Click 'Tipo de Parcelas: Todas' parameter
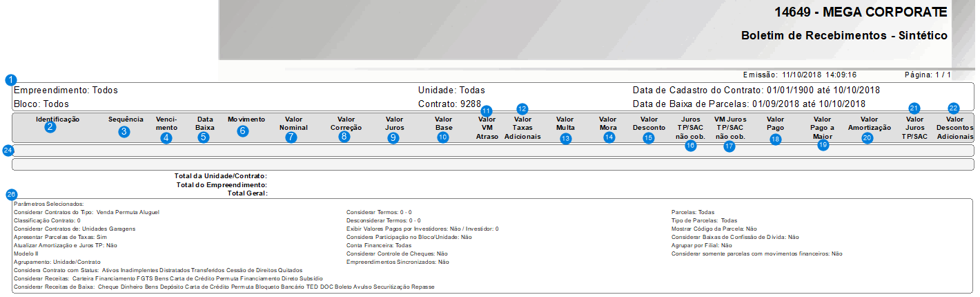Viewport: 980px width, 297px height. coord(705,220)
